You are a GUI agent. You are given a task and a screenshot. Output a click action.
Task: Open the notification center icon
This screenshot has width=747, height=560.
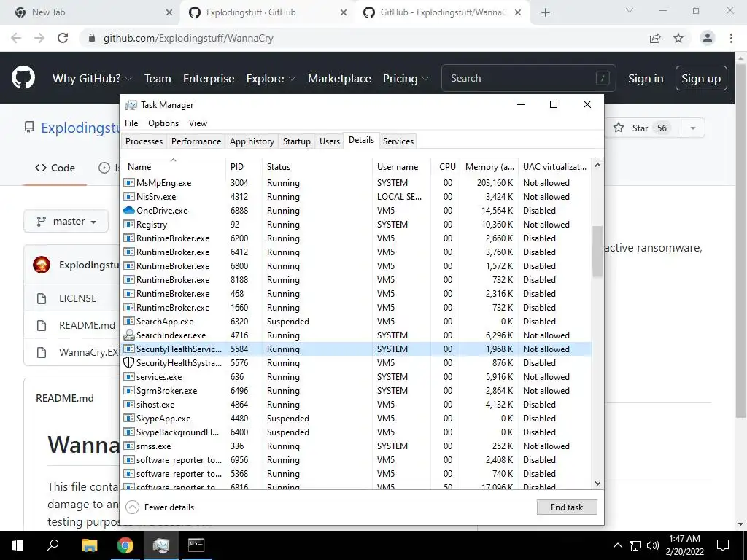pos(723,545)
